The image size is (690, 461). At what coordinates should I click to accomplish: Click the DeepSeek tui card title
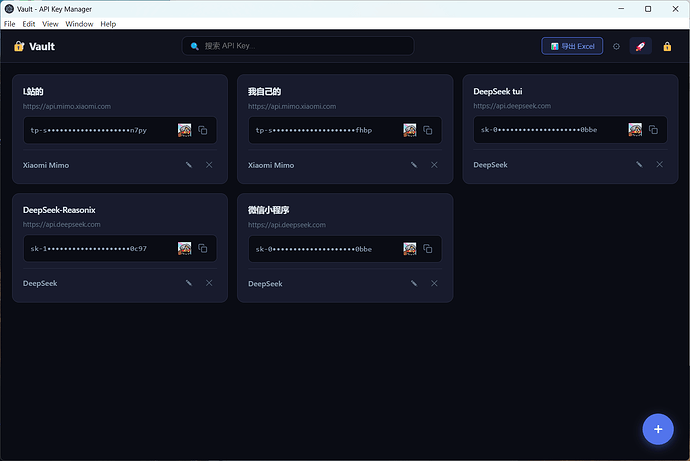point(498,91)
